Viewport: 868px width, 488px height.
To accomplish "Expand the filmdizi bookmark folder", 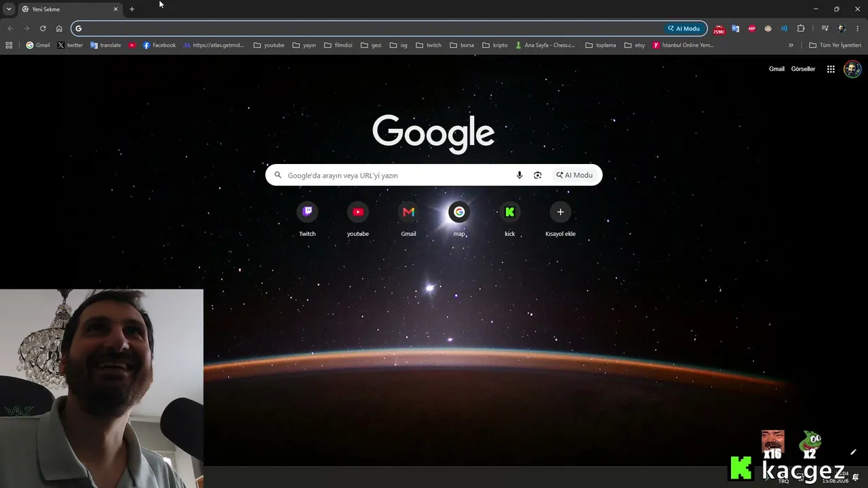I will coord(338,45).
